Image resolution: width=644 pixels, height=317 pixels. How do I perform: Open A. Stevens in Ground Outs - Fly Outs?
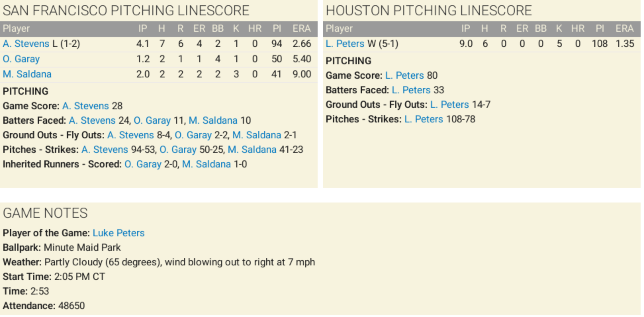tap(130, 135)
